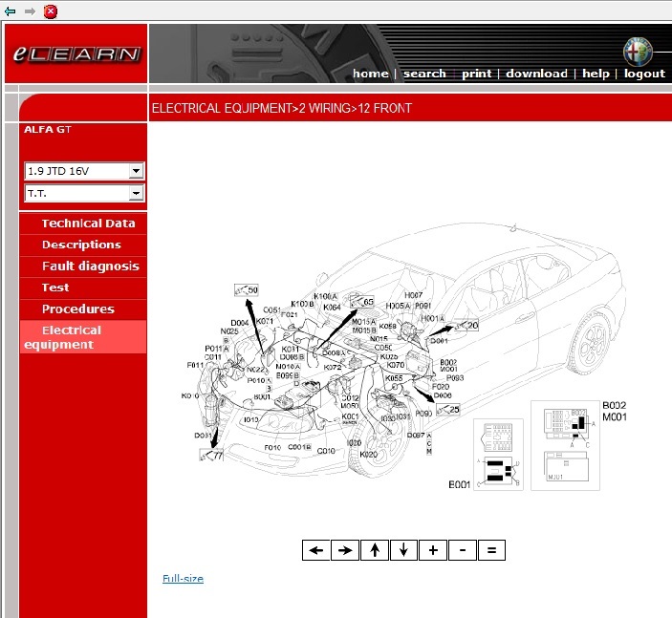Open connector reference box 20
The height and width of the screenshot is (618, 672).
466,325
